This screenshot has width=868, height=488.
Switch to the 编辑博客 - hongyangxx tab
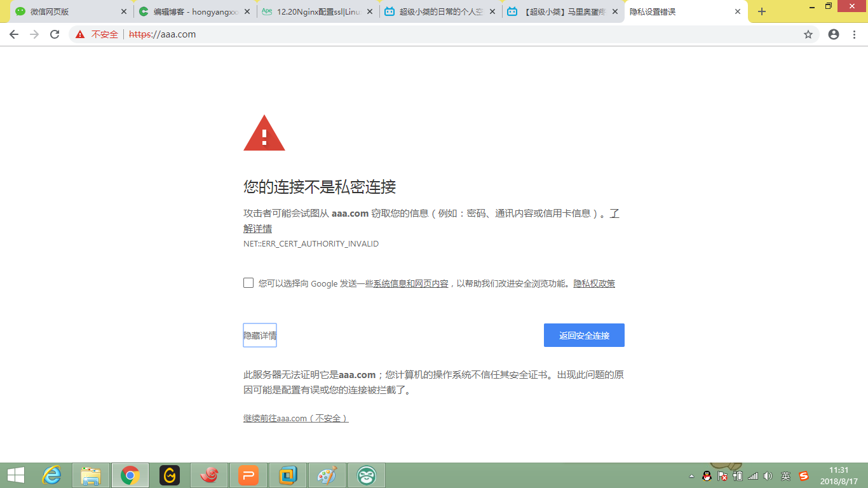194,11
